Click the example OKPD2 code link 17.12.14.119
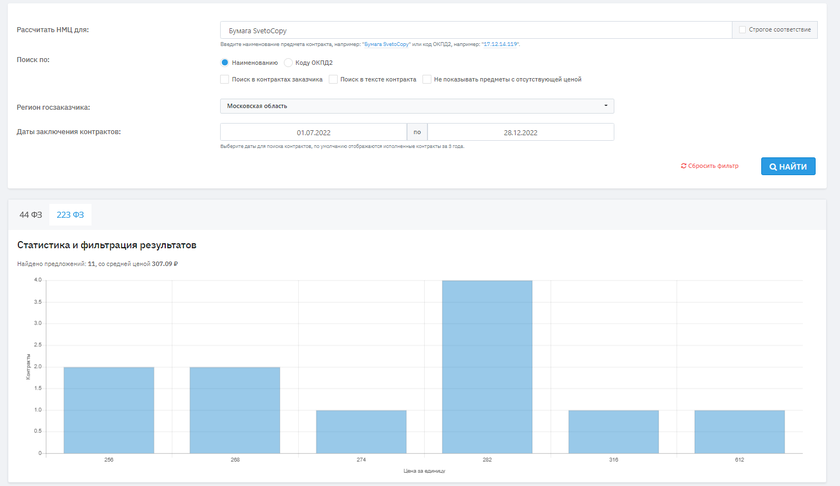This screenshot has height=486, width=840. (x=500, y=44)
